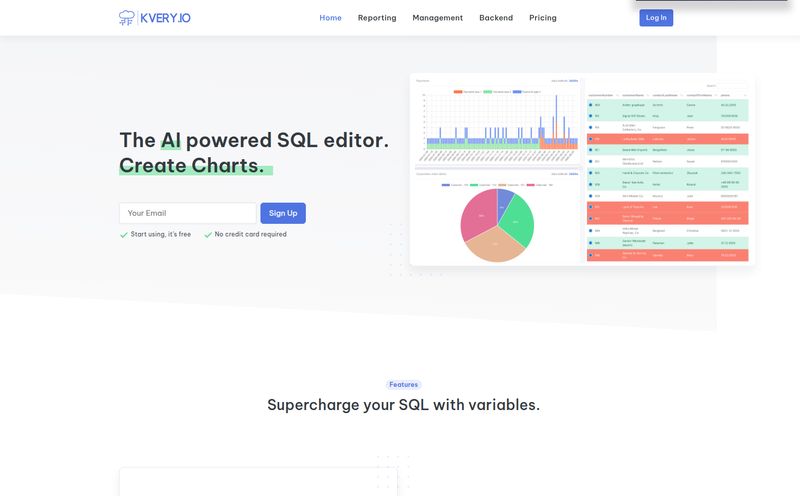Click the 'The AI powered SQL editor.' headline

coord(254,140)
